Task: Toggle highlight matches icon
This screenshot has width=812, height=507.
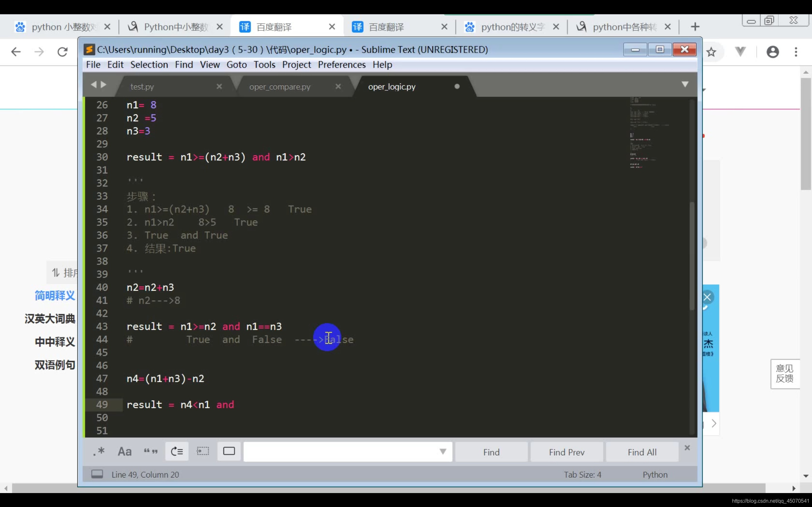Action: click(x=229, y=451)
